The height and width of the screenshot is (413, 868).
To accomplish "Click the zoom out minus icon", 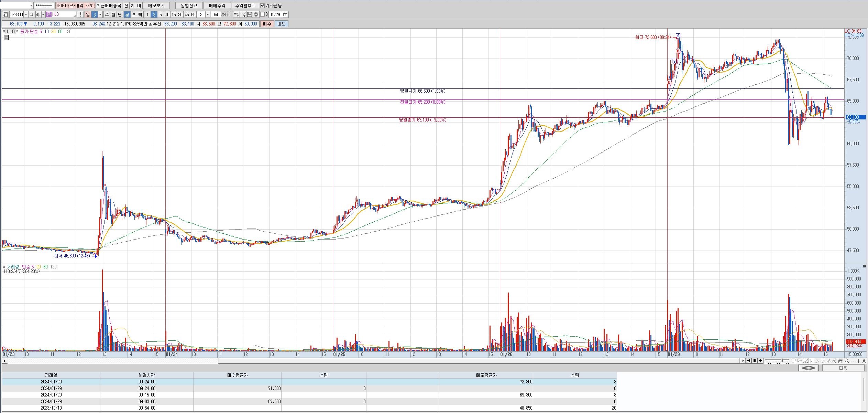I will click(853, 361).
